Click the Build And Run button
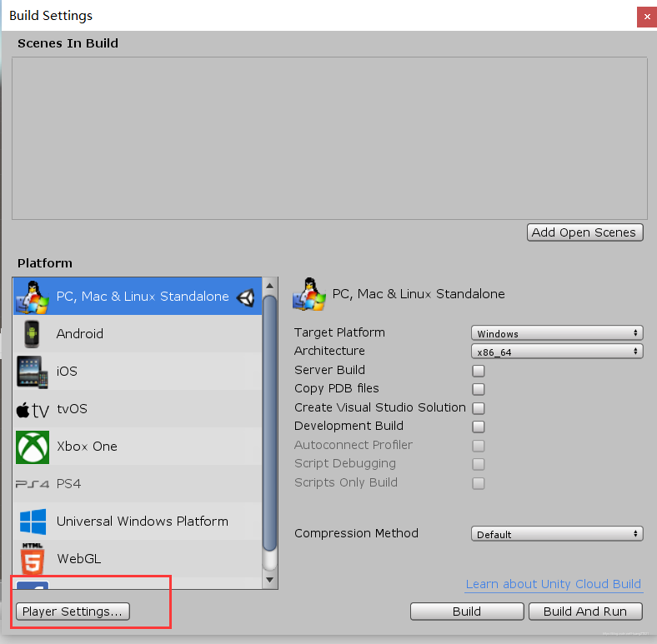The image size is (657, 644). click(x=585, y=612)
